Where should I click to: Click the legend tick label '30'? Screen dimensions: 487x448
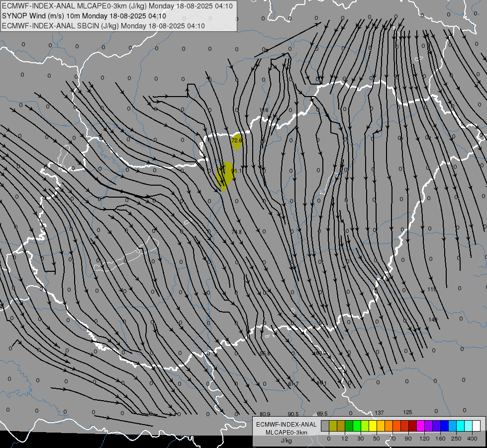click(x=361, y=439)
